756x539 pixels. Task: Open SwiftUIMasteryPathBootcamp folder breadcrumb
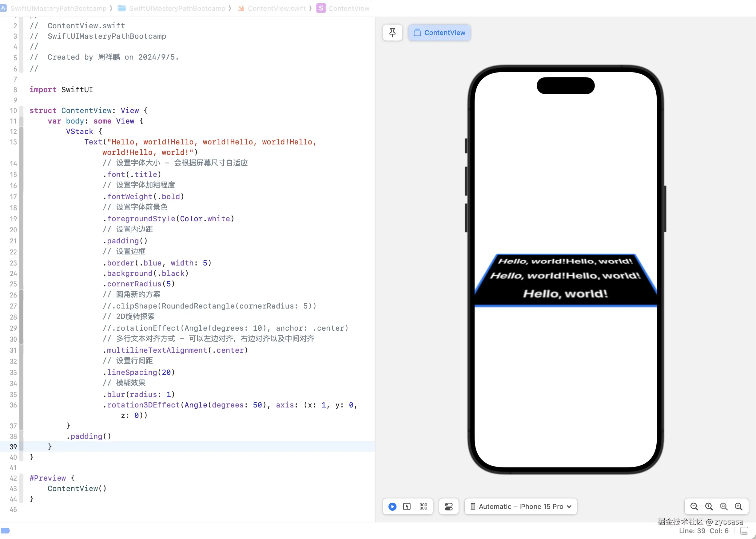point(177,8)
